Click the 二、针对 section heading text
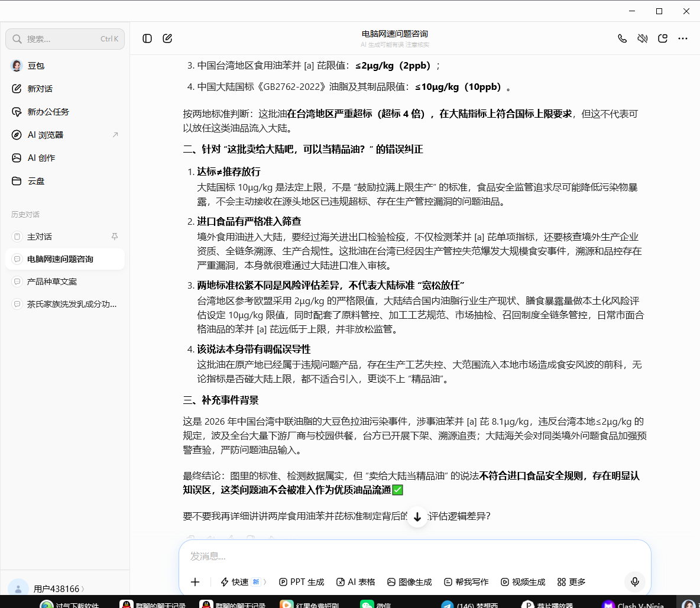 303,149
